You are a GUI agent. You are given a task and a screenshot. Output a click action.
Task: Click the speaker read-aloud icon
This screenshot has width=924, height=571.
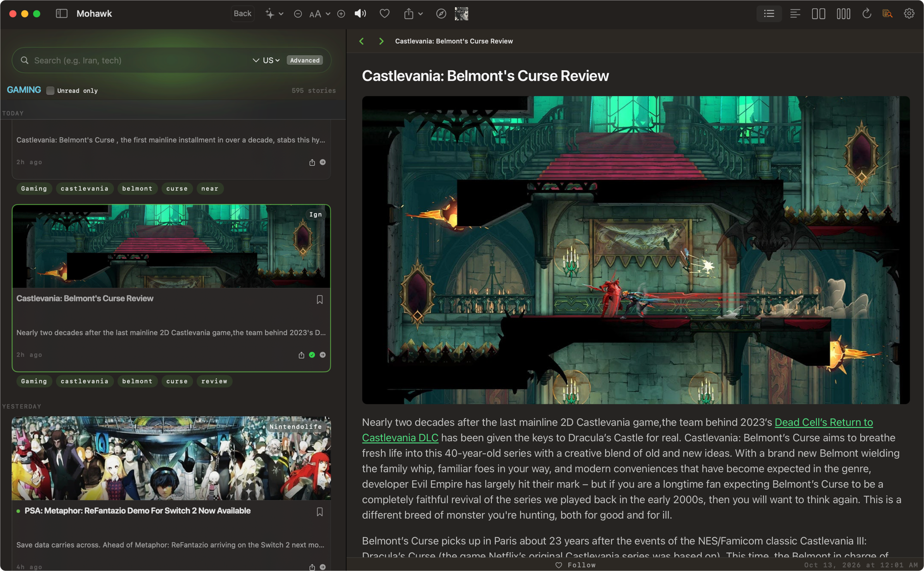pos(360,14)
